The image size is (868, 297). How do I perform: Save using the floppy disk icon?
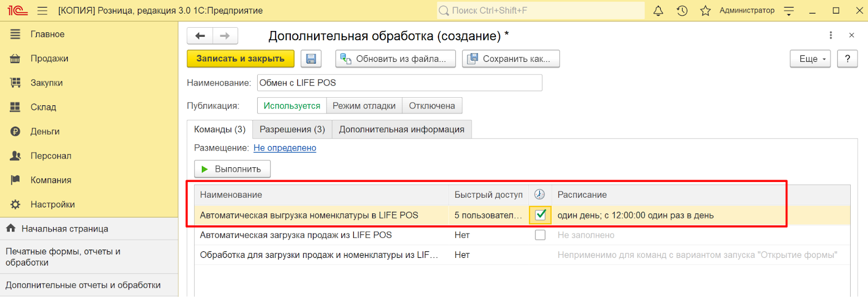pyautogui.click(x=311, y=59)
